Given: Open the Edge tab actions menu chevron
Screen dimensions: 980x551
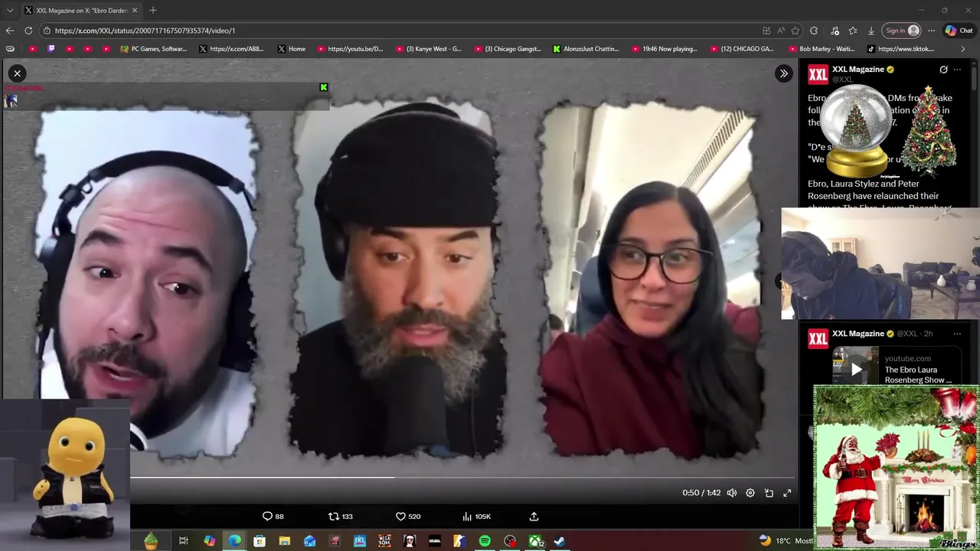Looking at the screenshot, I should coord(9,10).
